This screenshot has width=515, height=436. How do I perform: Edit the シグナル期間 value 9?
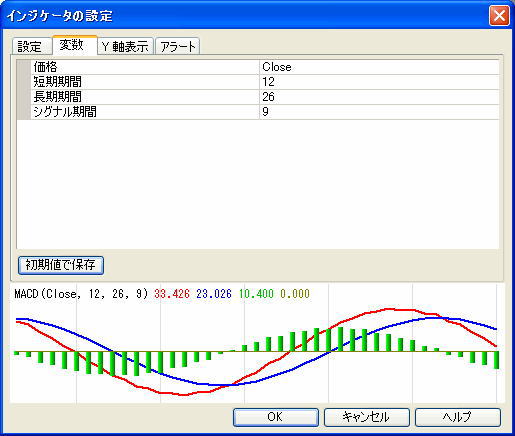379,112
